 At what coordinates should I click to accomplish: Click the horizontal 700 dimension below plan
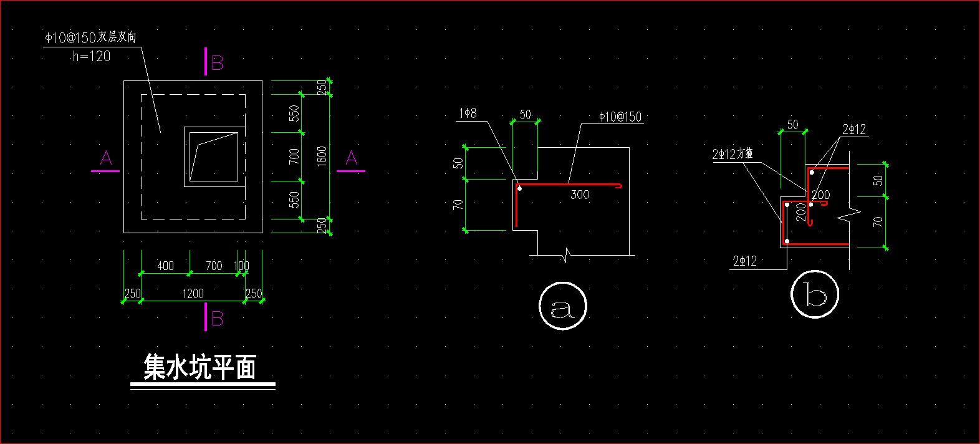tap(214, 266)
